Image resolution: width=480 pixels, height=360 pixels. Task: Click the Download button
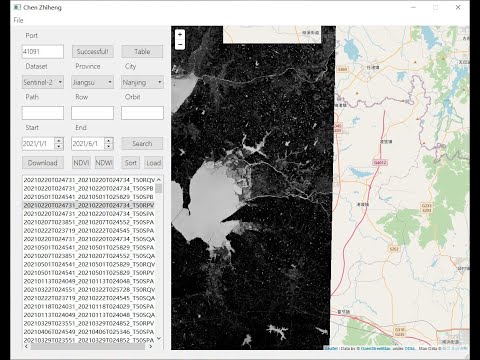point(43,163)
